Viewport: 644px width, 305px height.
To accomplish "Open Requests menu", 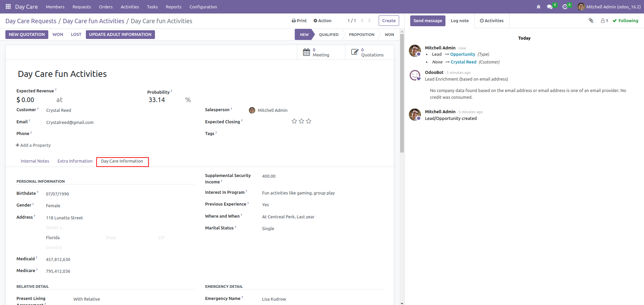I will click(x=82, y=7).
